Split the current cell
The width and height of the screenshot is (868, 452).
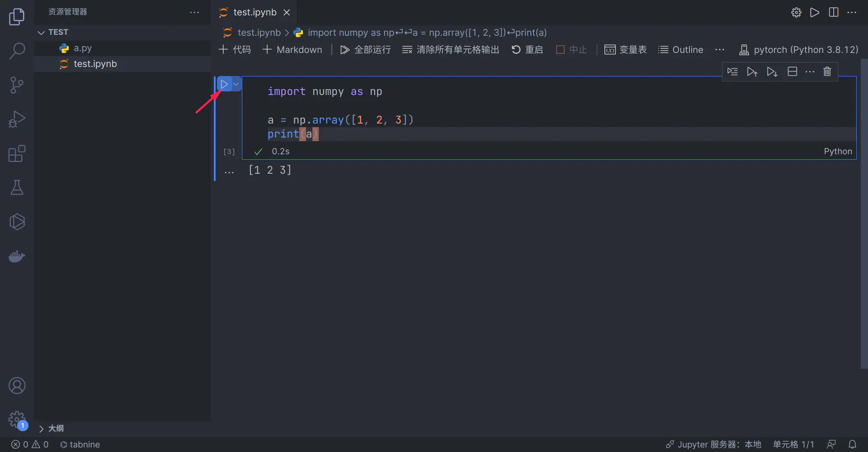point(792,71)
